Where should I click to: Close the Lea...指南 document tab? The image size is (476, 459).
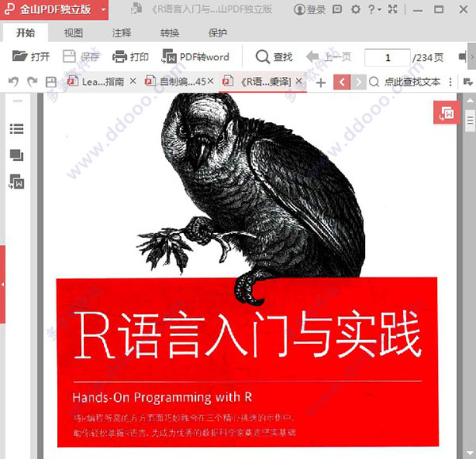132,81
